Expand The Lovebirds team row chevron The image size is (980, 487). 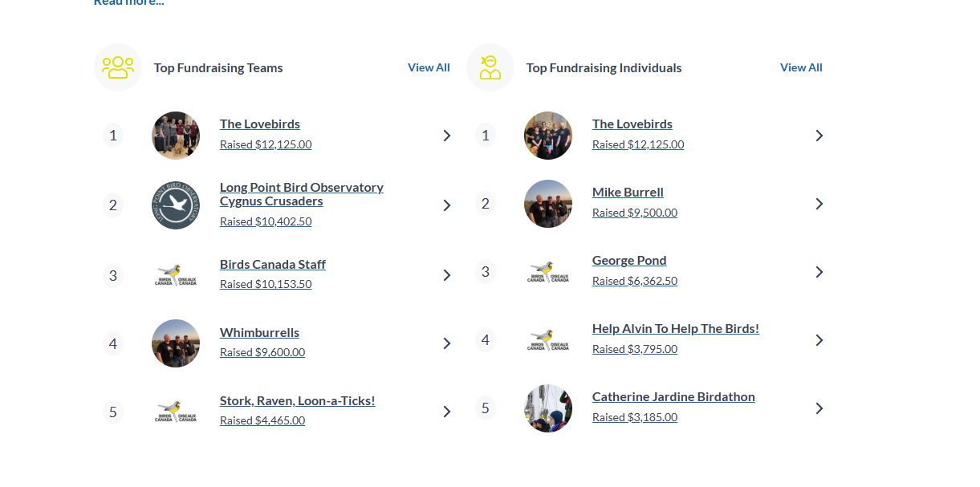(447, 136)
